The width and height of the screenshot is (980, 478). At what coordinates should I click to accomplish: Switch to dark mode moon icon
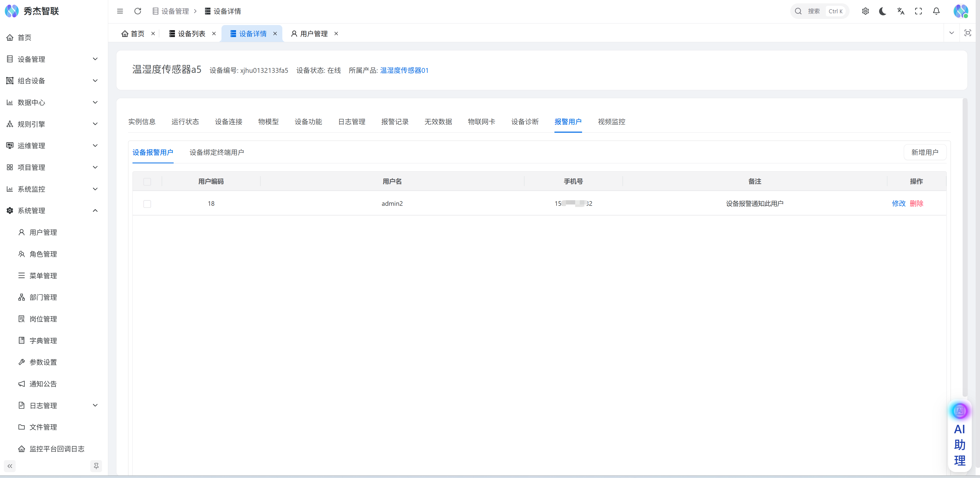pyautogui.click(x=883, y=11)
